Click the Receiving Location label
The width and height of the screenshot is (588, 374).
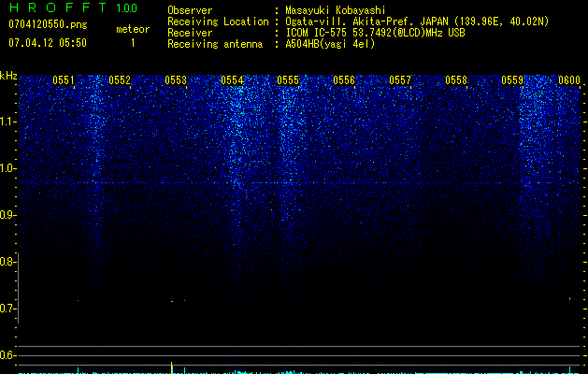point(218,22)
